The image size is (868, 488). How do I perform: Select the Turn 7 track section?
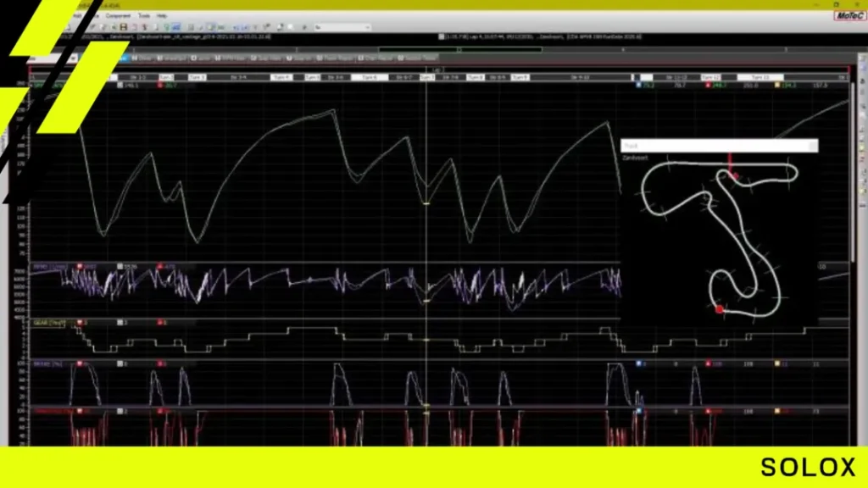tap(427, 77)
